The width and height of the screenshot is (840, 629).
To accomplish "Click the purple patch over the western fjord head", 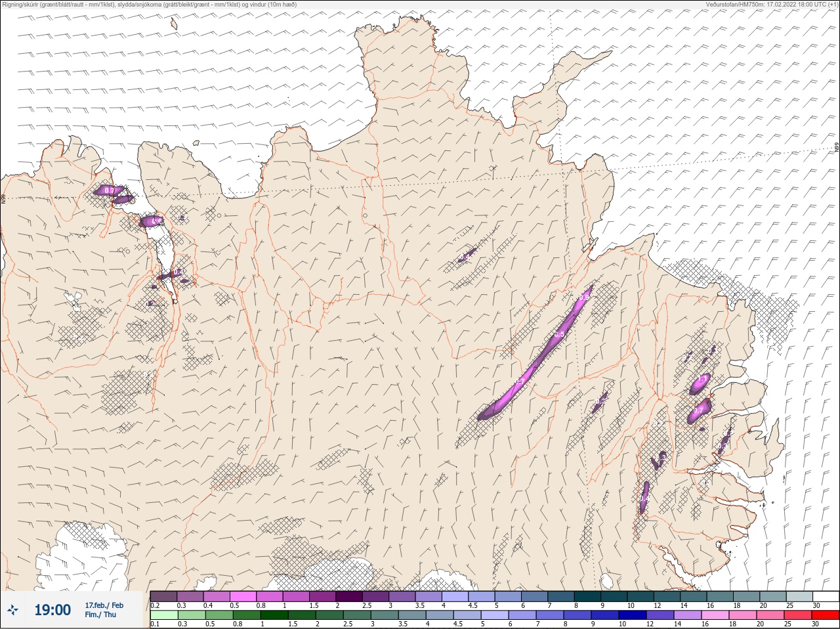I will [152, 221].
